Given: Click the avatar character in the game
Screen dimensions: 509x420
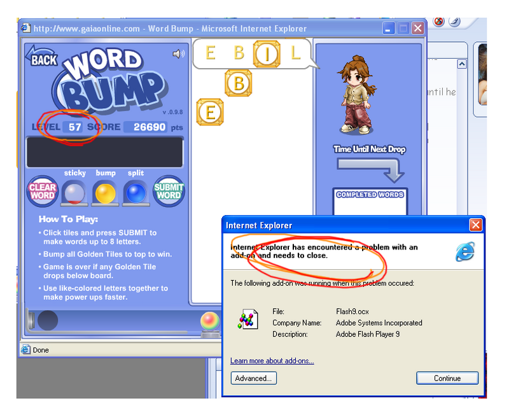Looking at the screenshot, I should tap(356, 95).
